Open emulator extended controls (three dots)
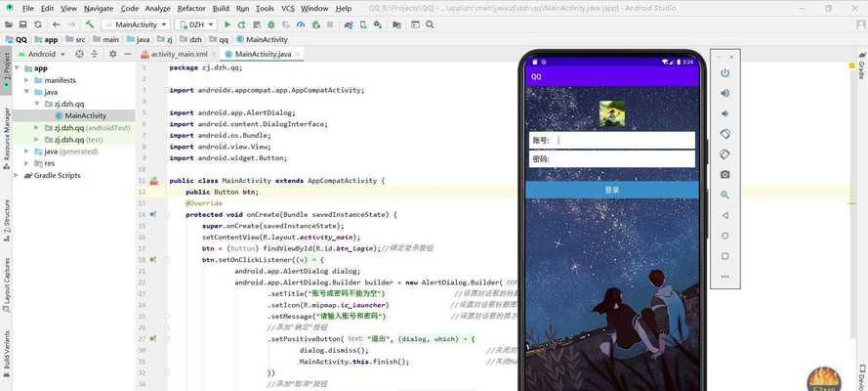Viewport: 868px width, 391px height. pyautogui.click(x=724, y=277)
